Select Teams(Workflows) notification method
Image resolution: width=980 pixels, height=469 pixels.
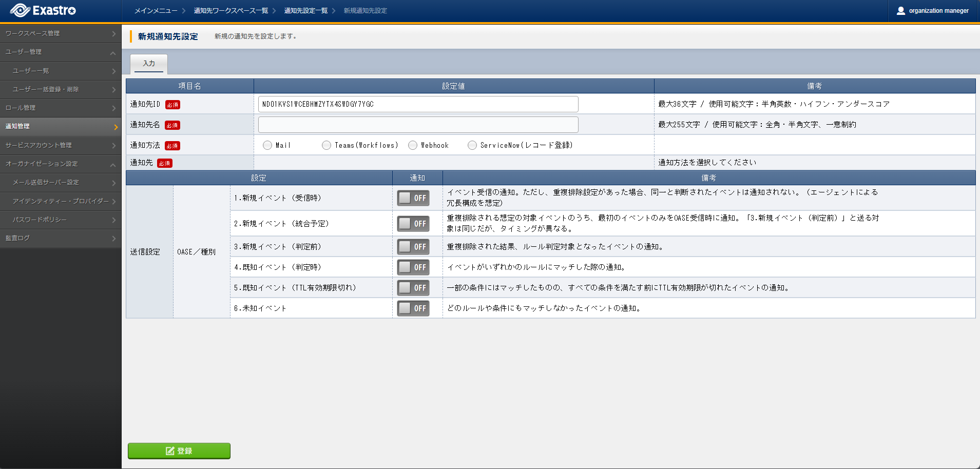tap(326, 145)
